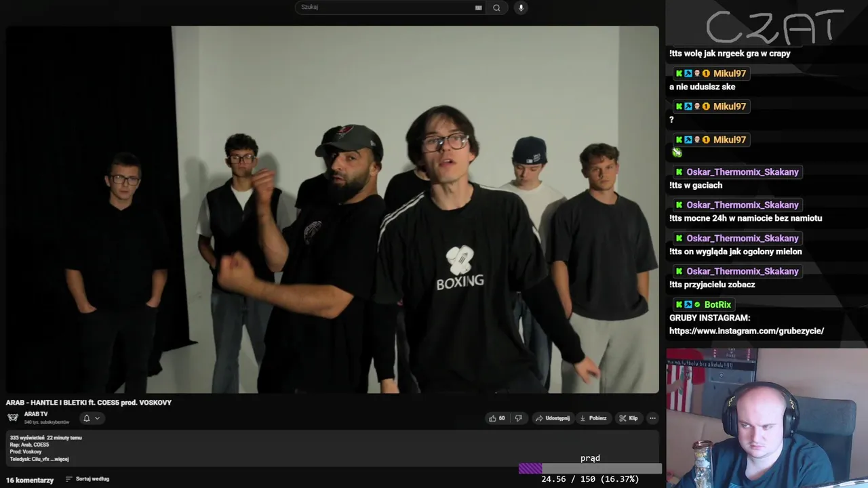The width and height of the screenshot is (868, 488).
Task: Click Mikul97 name above 'a nie udusisz ske'
Action: (x=730, y=73)
